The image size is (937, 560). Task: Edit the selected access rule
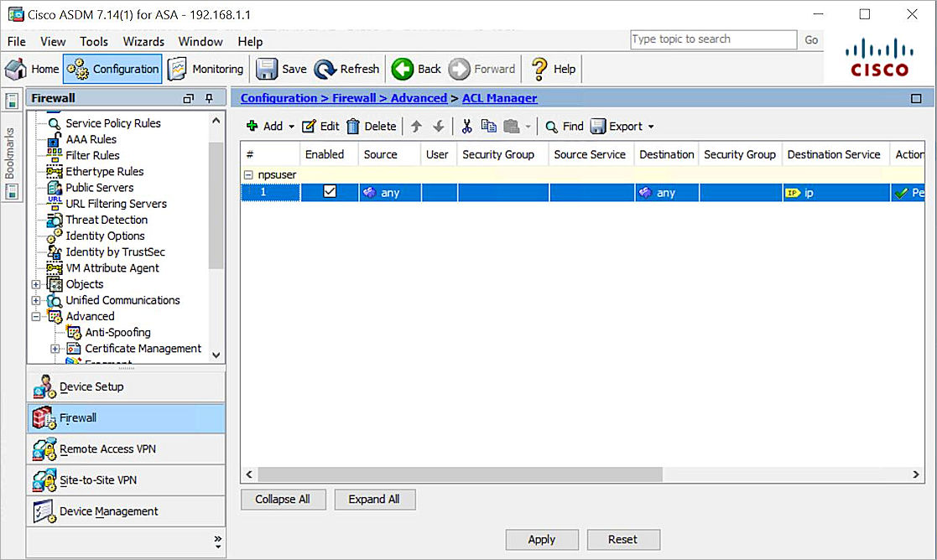tap(320, 126)
